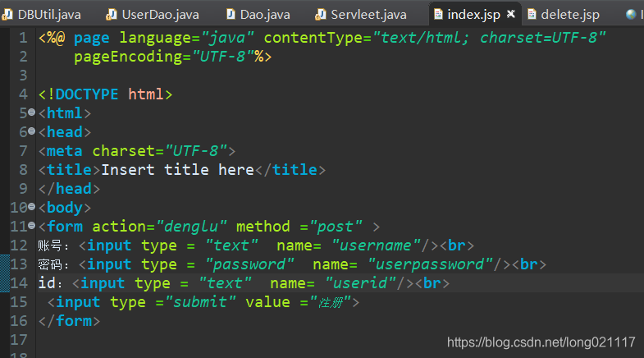Image resolution: width=644 pixels, height=358 pixels.
Task: Collapse the body tag at line 10
Action: click(x=32, y=207)
